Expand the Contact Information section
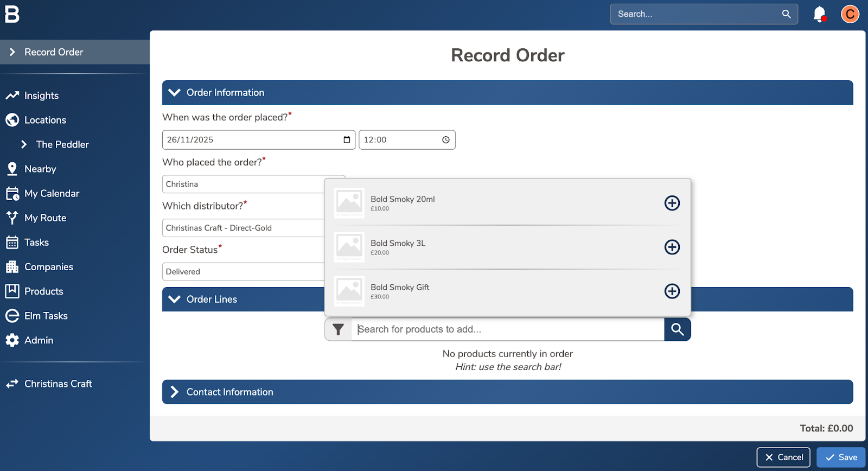This screenshot has width=868, height=471. (x=174, y=392)
